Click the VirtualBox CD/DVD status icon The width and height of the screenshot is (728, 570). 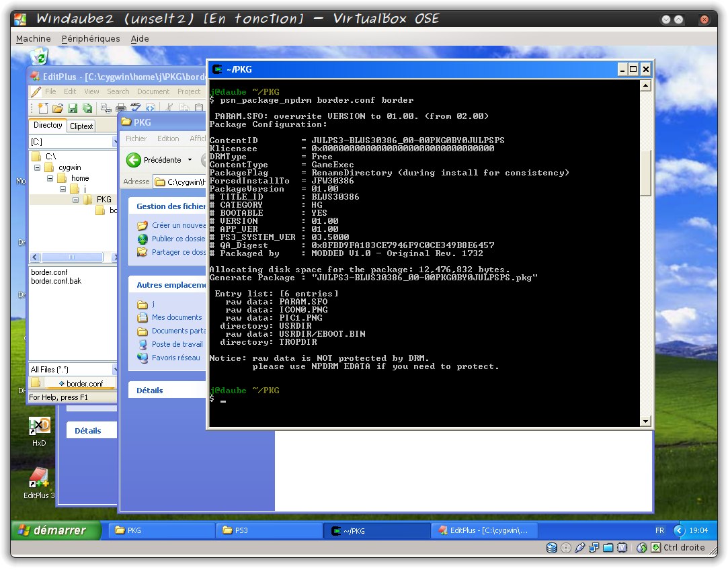click(x=566, y=548)
